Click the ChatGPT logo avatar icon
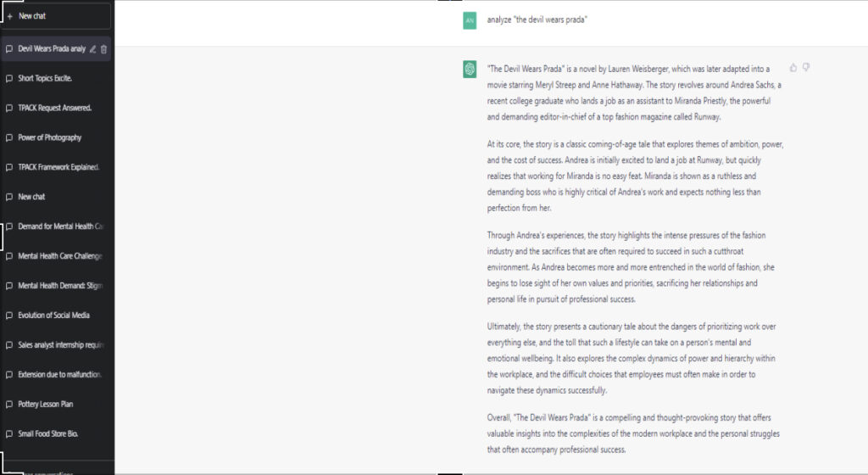868x475 pixels. 470,70
